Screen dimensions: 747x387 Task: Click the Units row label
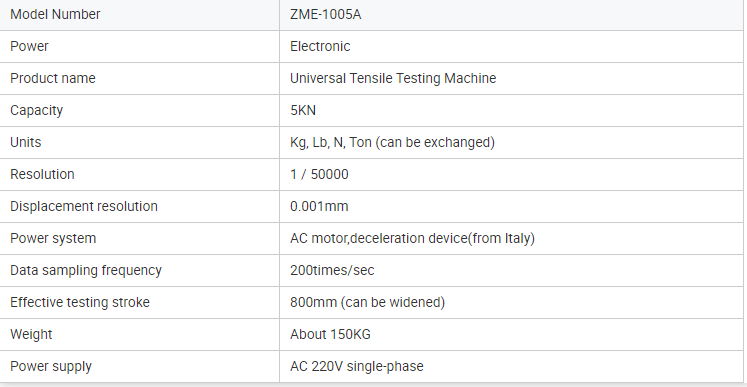26,143
